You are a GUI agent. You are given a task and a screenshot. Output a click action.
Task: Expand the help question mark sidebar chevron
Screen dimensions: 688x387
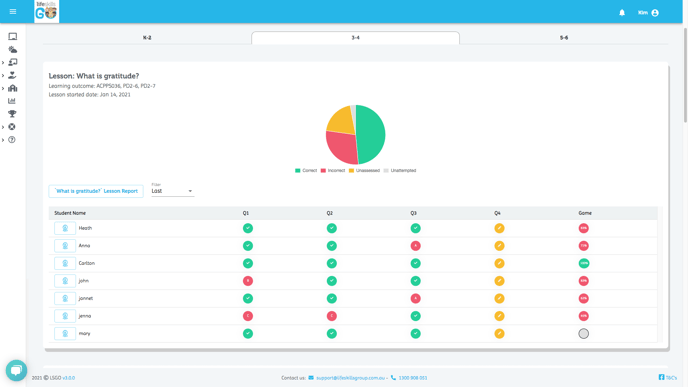[x=3, y=140]
